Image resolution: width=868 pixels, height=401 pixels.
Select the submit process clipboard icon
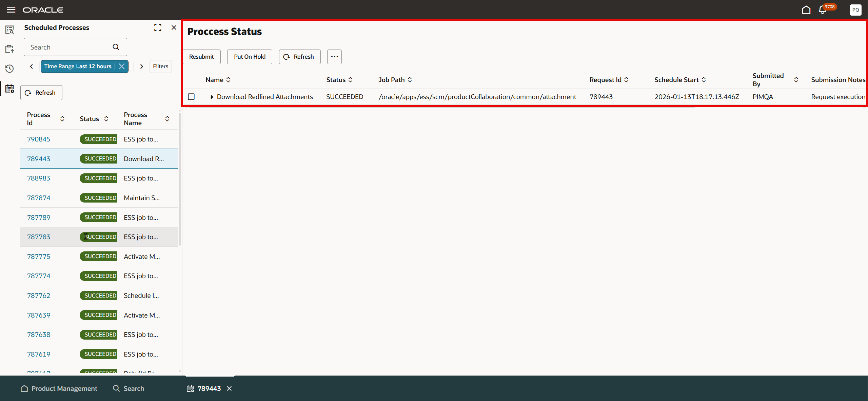(x=9, y=49)
